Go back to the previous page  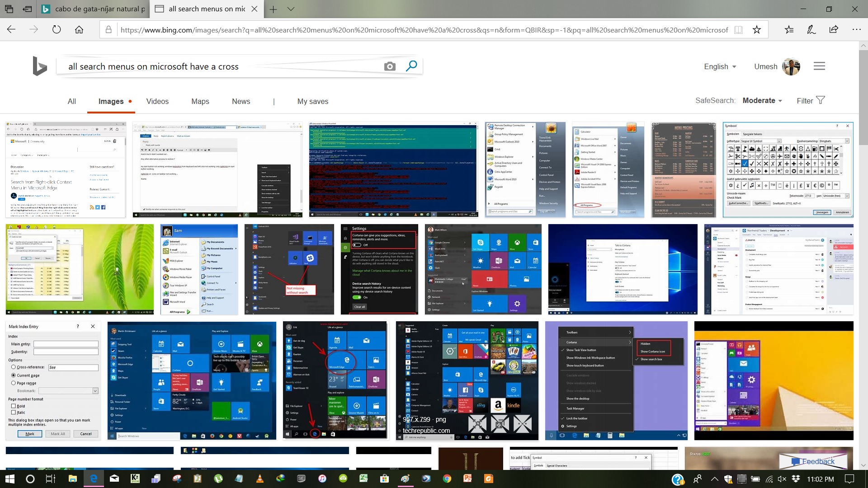pos(11,30)
